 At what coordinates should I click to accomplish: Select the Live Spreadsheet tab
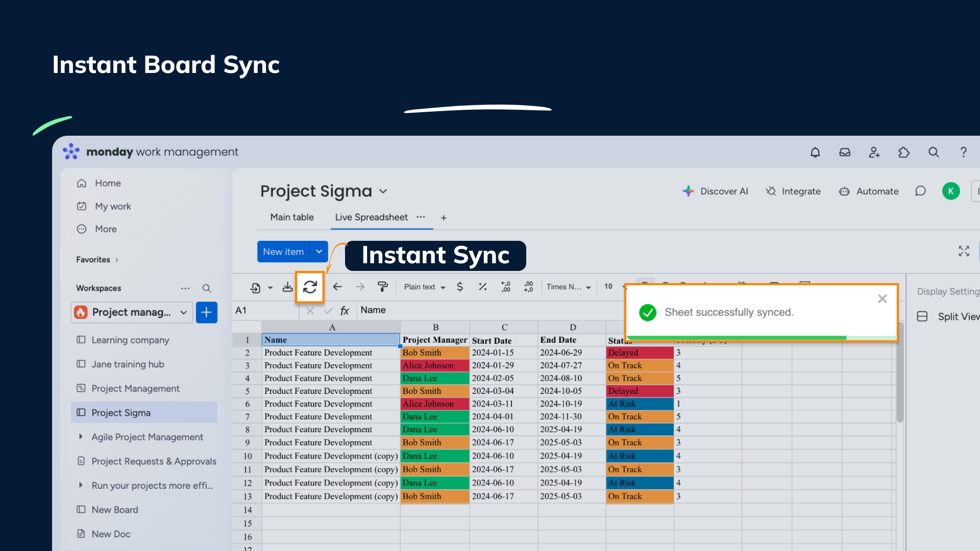point(371,217)
